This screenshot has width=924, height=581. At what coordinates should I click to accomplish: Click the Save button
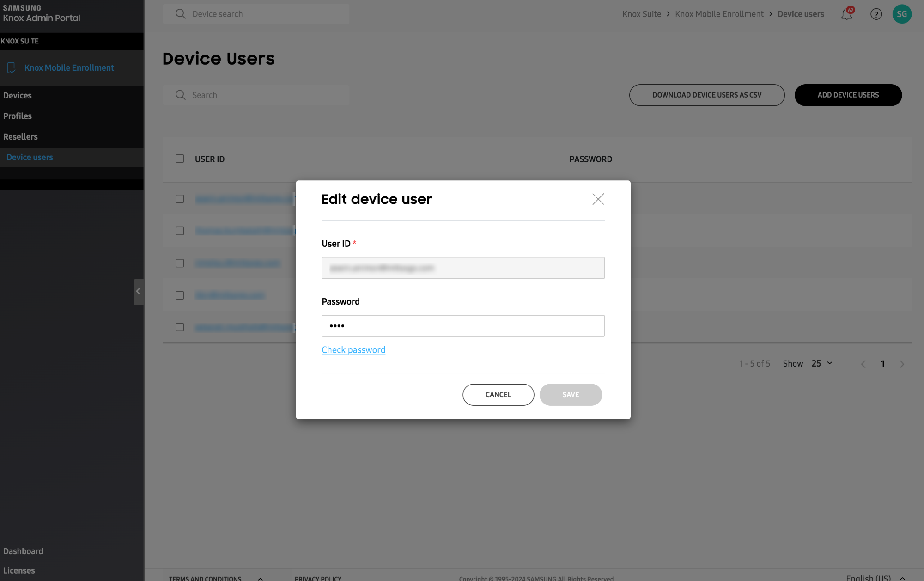point(571,395)
